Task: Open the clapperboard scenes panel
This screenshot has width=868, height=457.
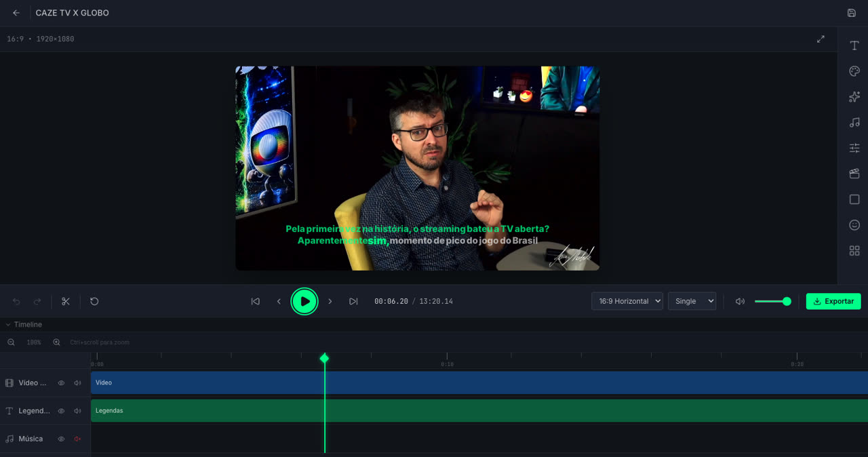Action: point(854,174)
